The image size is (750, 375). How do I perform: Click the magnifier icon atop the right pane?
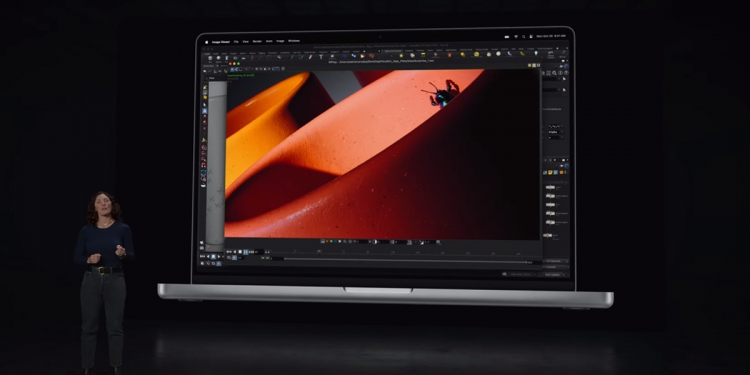[554, 73]
